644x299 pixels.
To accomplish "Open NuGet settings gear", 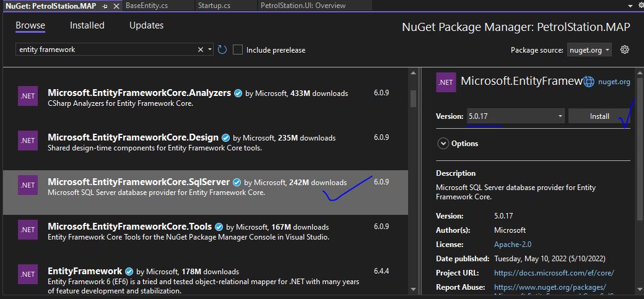I will (x=625, y=50).
